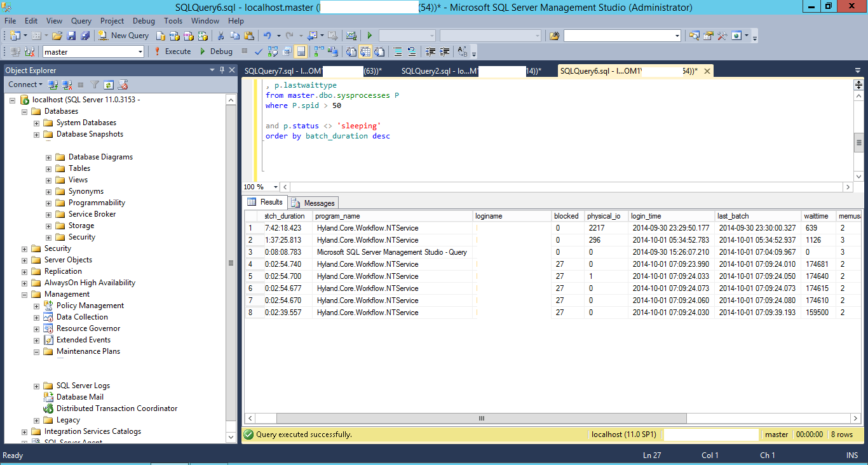
Task: Open the Connect dropdown in Object Explorer
Action: (x=25, y=84)
